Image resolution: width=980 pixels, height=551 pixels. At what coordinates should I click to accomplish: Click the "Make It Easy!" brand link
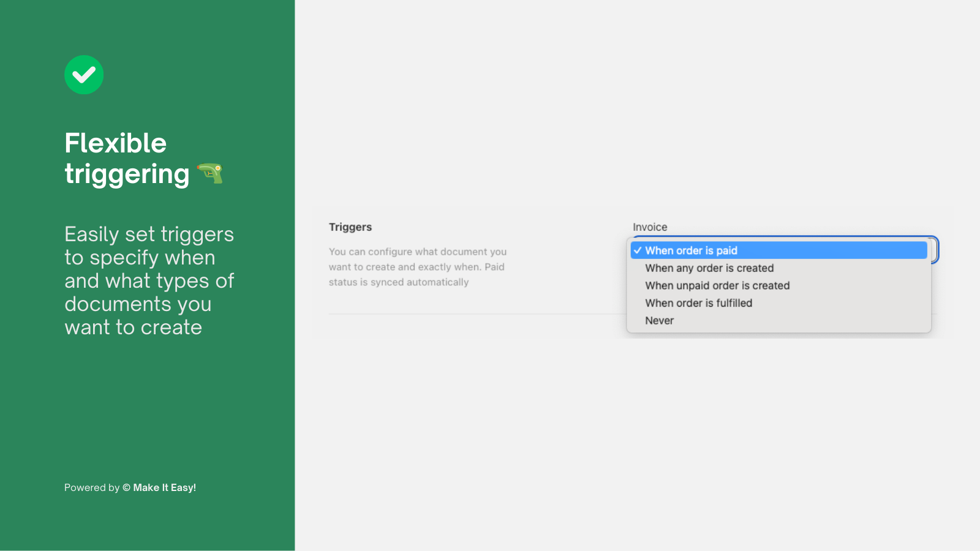(x=165, y=488)
